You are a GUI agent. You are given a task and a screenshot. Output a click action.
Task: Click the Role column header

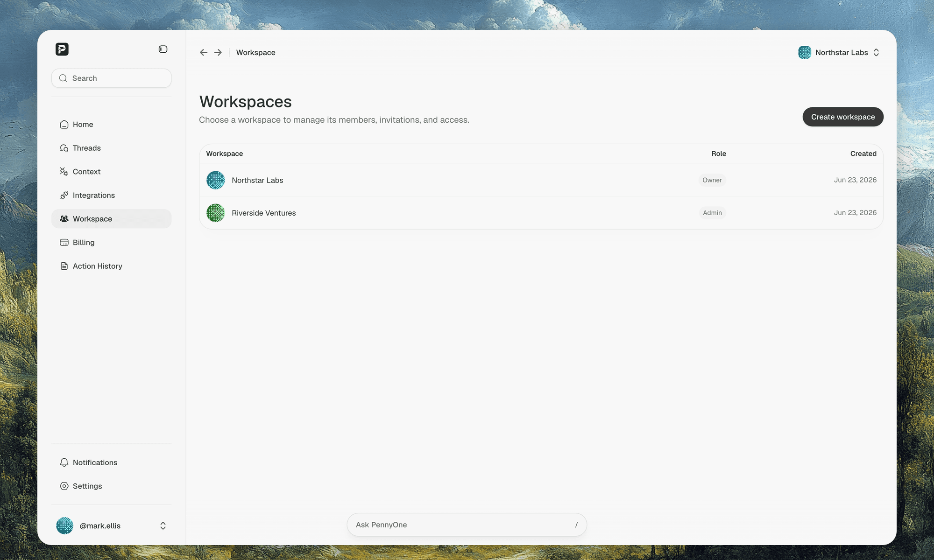719,154
